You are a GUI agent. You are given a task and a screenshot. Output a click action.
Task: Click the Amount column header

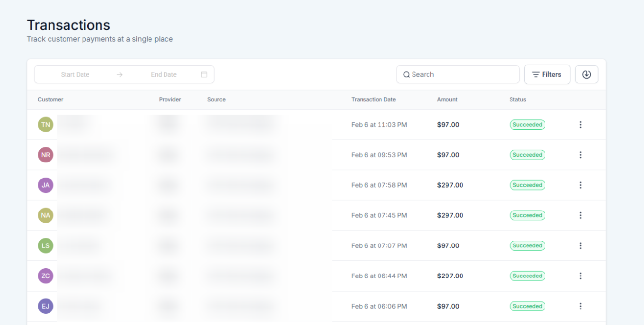447,100
